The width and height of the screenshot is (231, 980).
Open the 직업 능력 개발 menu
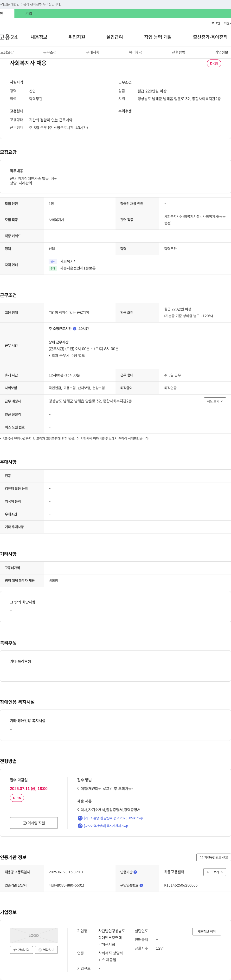158,37
